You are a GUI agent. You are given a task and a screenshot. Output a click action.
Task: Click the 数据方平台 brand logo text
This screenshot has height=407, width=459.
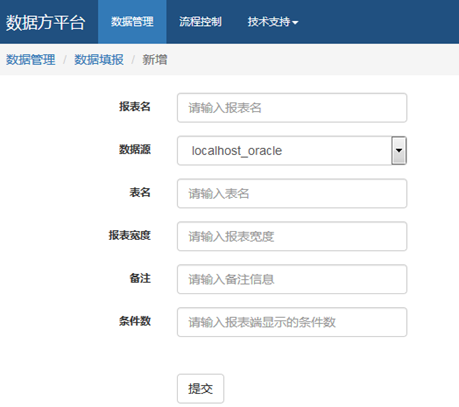click(45, 22)
